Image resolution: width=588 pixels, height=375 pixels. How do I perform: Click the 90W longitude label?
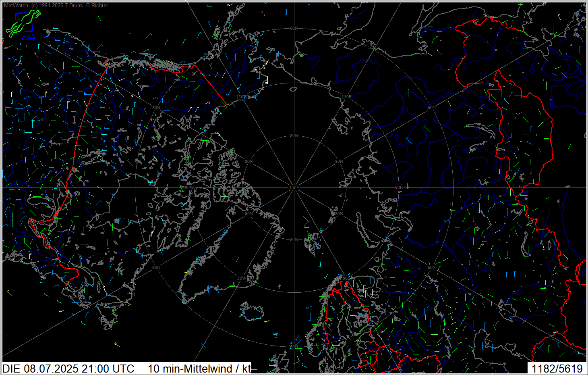click(x=188, y=187)
